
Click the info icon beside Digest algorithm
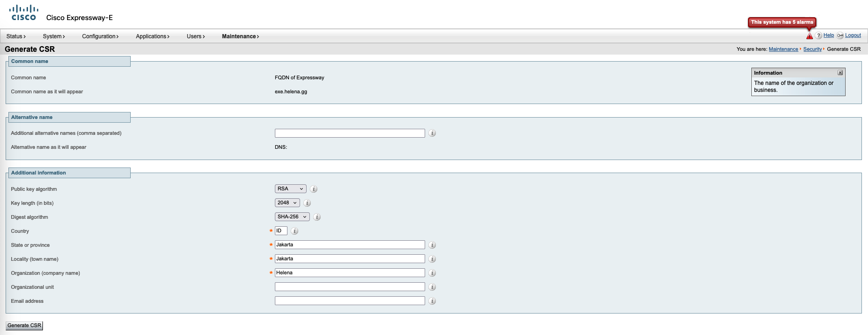(317, 217)
